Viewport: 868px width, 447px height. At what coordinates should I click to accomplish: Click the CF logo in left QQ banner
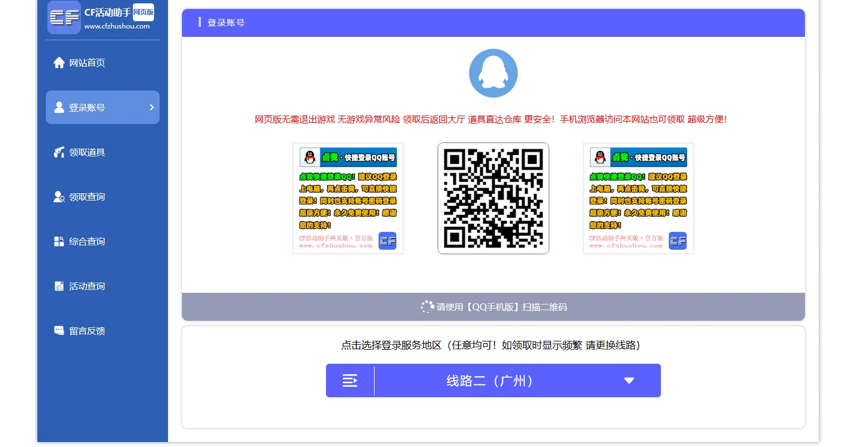[x=387, y=241]
